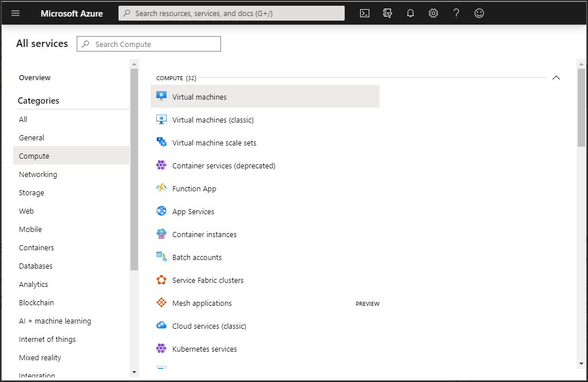Click the Virtual machine scale sets icon
Viewport: 588px width, 382px height.
pyautogui.click(x=161, y=142)
